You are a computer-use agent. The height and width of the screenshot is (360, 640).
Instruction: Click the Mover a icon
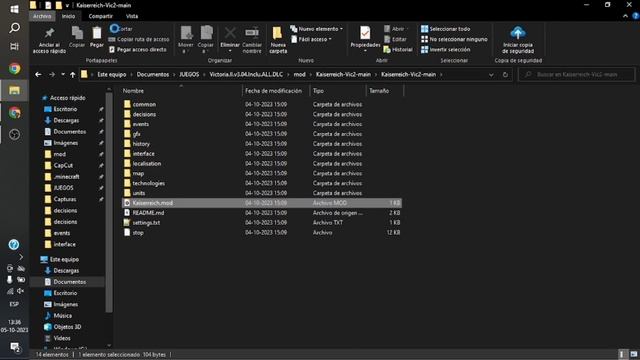point(186,40)
